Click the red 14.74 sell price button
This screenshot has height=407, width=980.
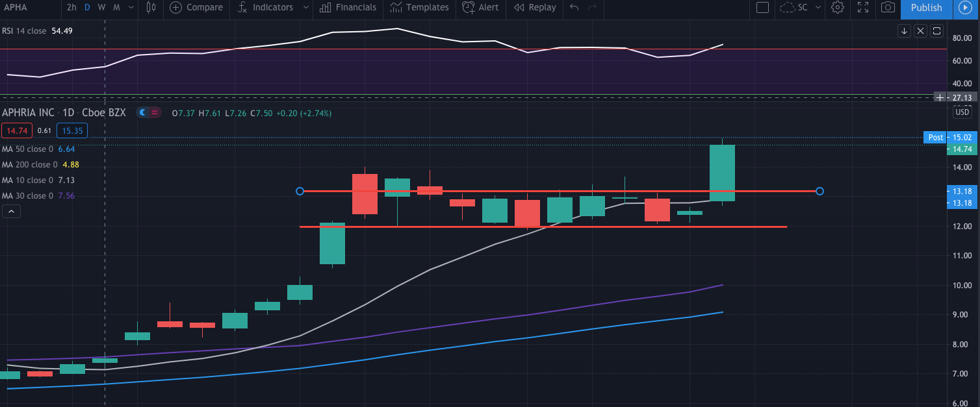[x=16, y=130]
